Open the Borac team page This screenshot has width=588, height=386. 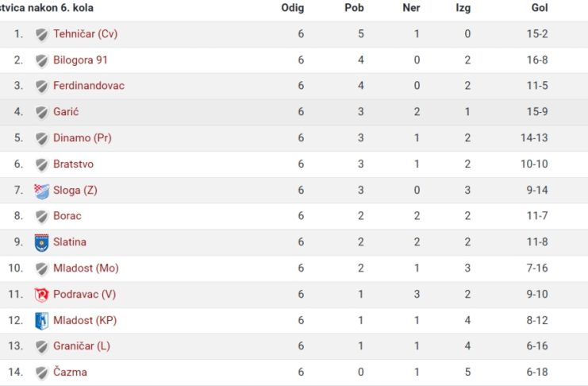tap(67, 216)
